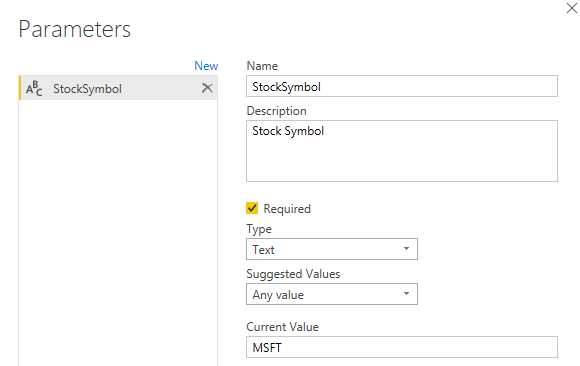This screenshot has height=366, width=580.
Task: Delete StockSymbol parameter with X icon
Action: pyautogui.click(x=207, y=88)
